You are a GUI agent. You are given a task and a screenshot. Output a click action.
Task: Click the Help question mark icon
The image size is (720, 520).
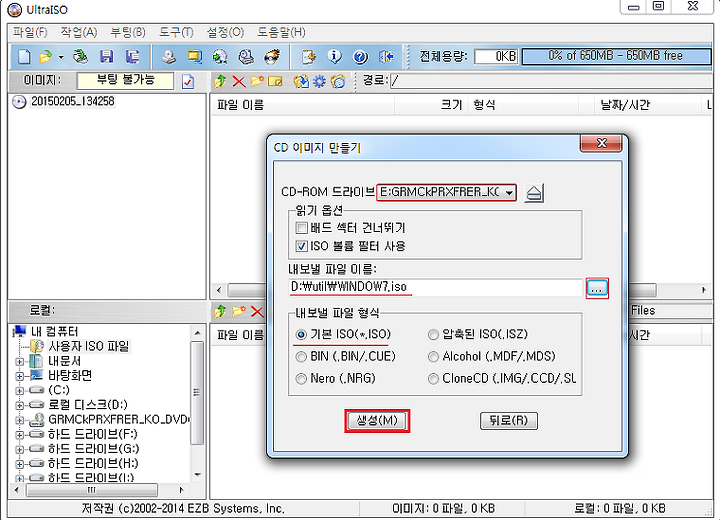point(360,57)
